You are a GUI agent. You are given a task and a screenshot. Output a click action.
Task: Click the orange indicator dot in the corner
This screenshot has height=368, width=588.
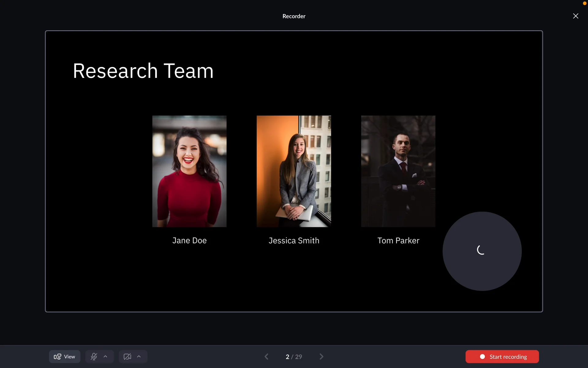click(x=584, y=3)
